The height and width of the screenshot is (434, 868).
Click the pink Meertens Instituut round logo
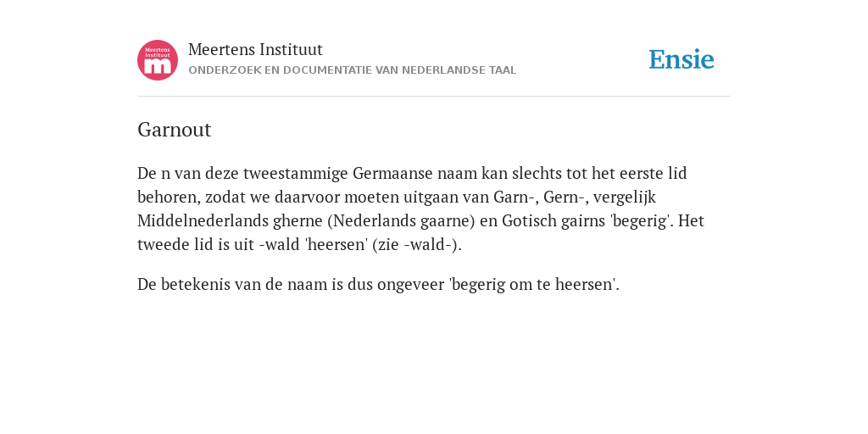(x=158, y=60)
